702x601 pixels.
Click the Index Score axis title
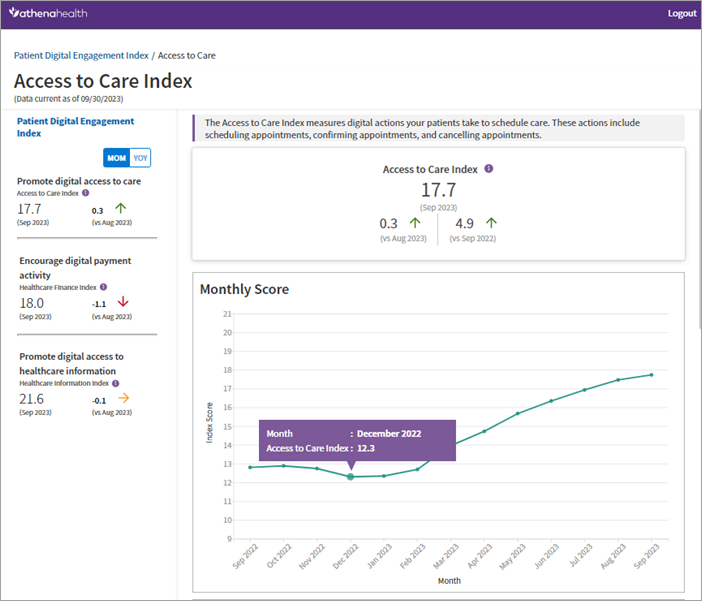pyautogui.click(x=209, y=423)
